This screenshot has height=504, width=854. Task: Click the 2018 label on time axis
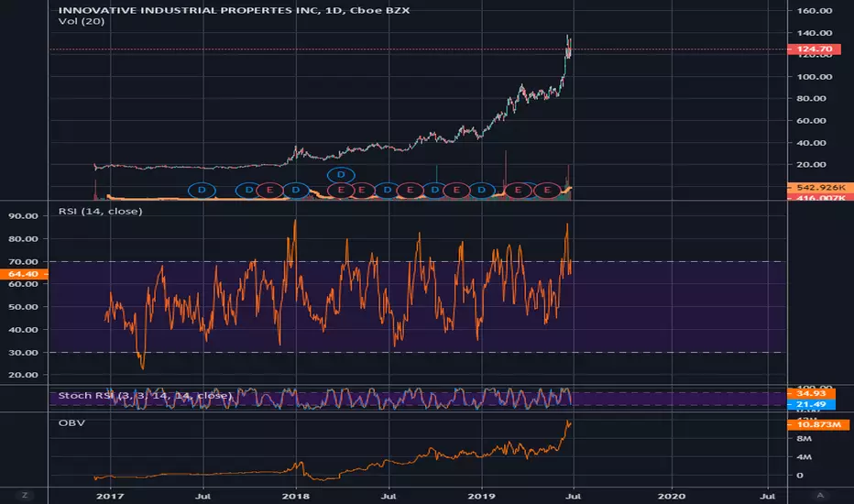[296, 497]
